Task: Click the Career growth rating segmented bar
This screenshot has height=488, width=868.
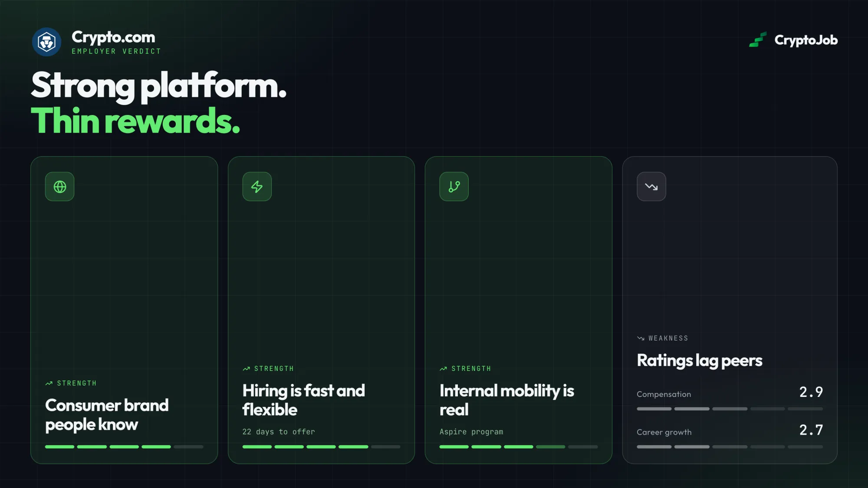Action: point(730,447)
